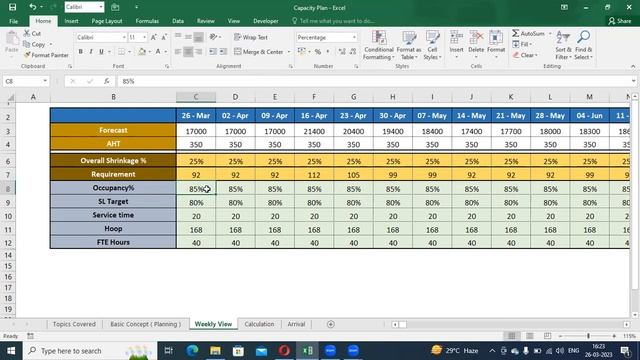Apply Percent Style with the % icon
This screenshot has width=640, height=360.
pos(318,52)
